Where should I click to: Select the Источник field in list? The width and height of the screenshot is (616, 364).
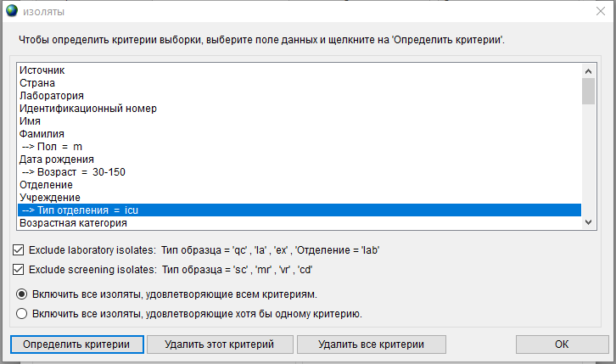click(300, 70)
